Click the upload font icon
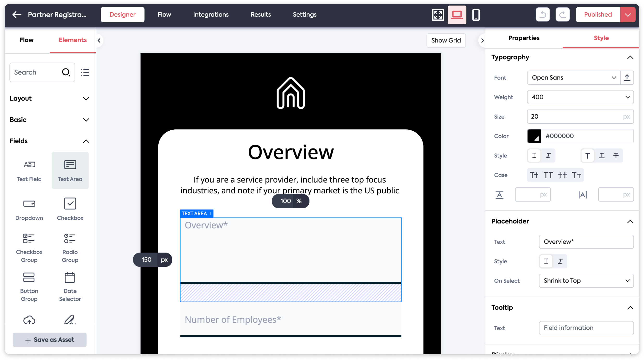The width and height of the screenshot is (644, 360). [x=627, y=77]
